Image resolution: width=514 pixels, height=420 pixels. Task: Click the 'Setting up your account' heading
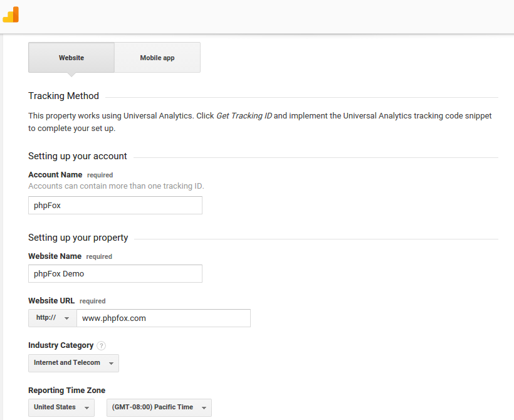tap(77, 156)
